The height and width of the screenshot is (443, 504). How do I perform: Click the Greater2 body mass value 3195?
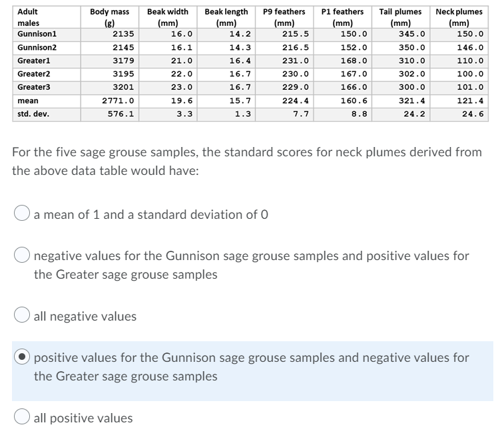[x=123, y=74]
